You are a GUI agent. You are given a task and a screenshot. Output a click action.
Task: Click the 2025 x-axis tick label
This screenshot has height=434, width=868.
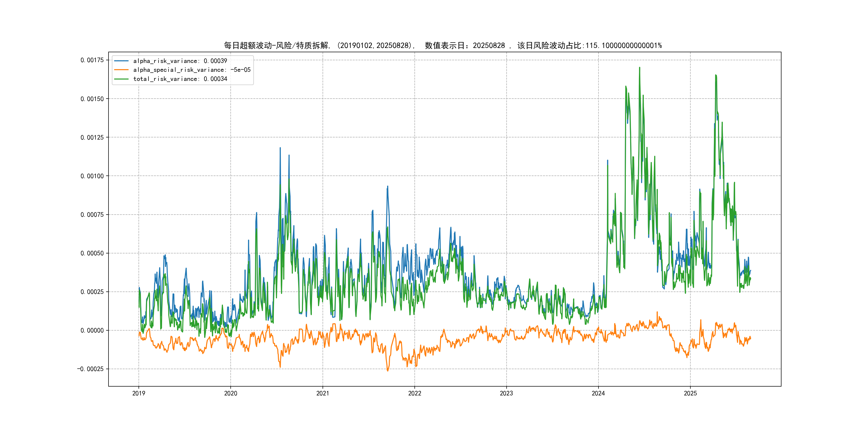690,393
